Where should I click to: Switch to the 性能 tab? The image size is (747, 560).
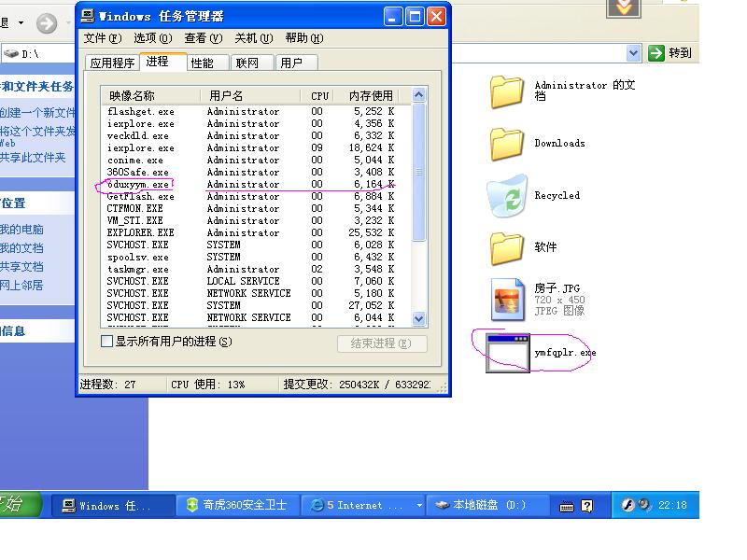click(207, 63)
